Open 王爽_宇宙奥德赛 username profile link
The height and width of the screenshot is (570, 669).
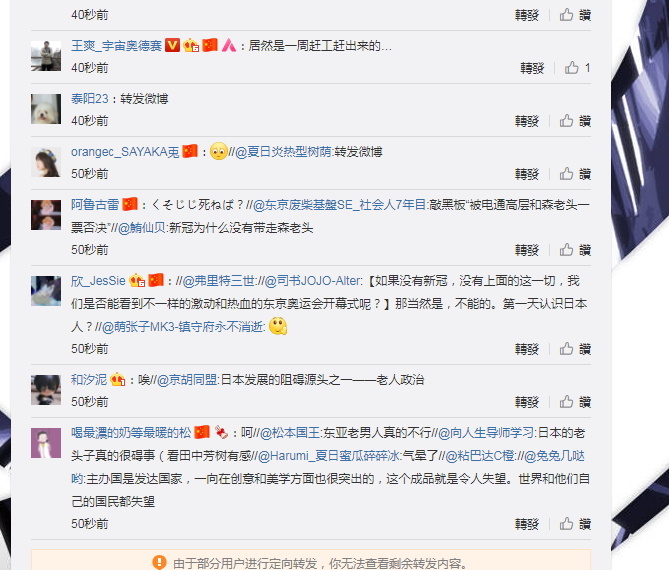[116, 45]
